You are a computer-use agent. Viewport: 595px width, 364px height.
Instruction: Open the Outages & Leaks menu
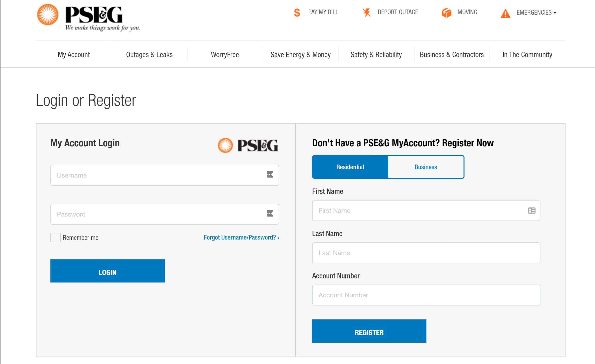click(149, 55)
